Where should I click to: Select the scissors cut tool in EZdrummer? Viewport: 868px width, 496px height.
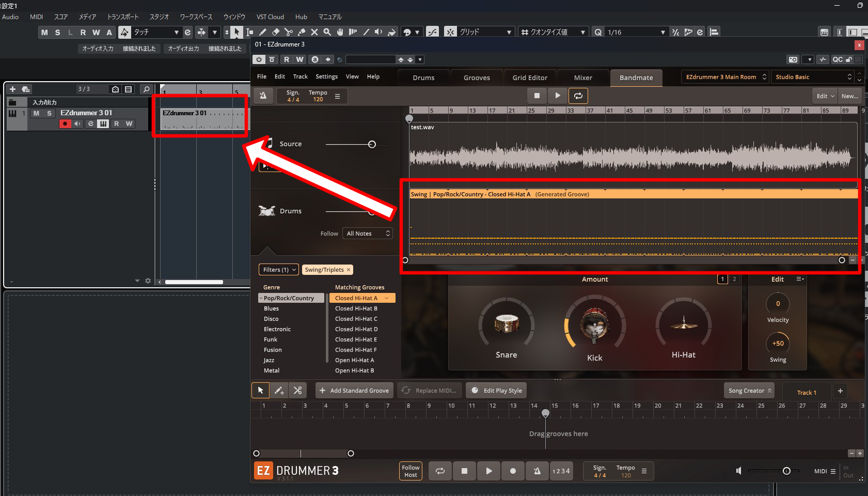click(x=297, y=391)
